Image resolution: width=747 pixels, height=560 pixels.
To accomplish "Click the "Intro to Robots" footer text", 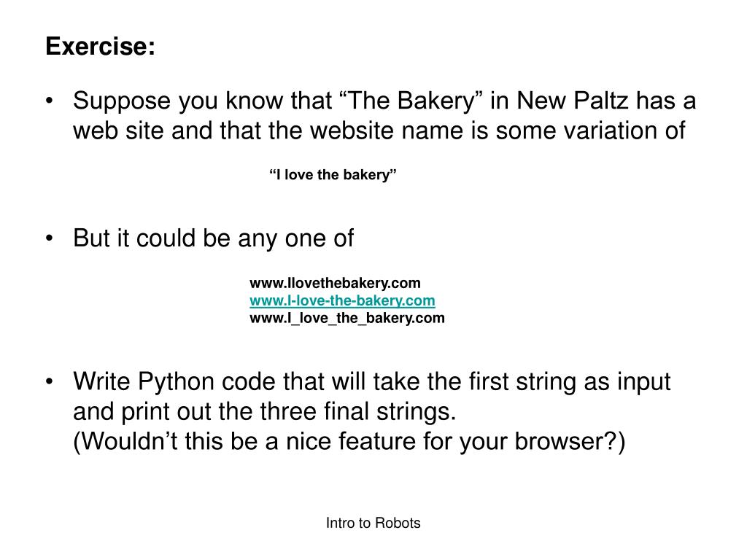I will point(373,523).
